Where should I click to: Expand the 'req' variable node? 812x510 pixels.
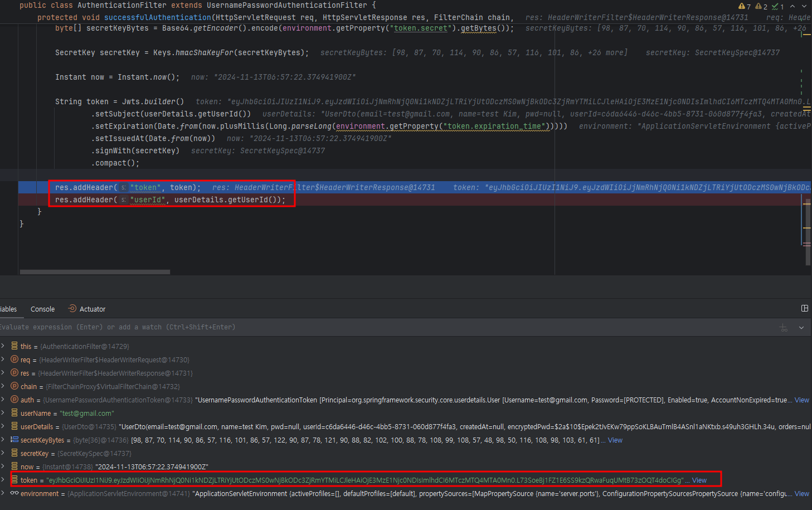tap(3, 360)
